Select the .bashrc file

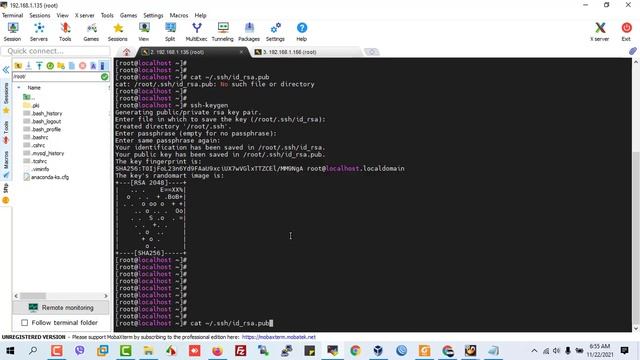[36, 137]
